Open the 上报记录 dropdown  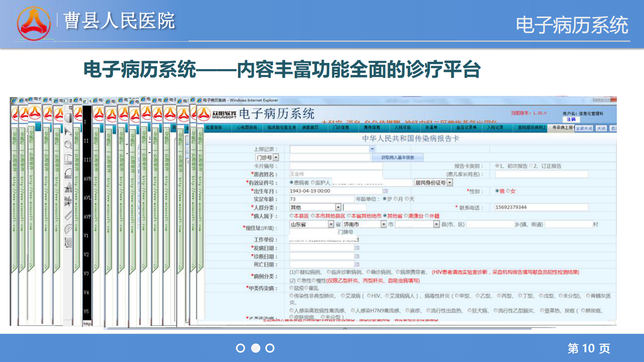point(372,149)
